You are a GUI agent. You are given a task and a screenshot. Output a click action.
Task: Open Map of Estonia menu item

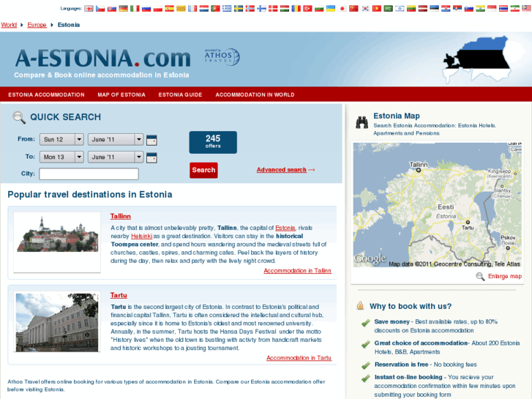tap(121, 94)
